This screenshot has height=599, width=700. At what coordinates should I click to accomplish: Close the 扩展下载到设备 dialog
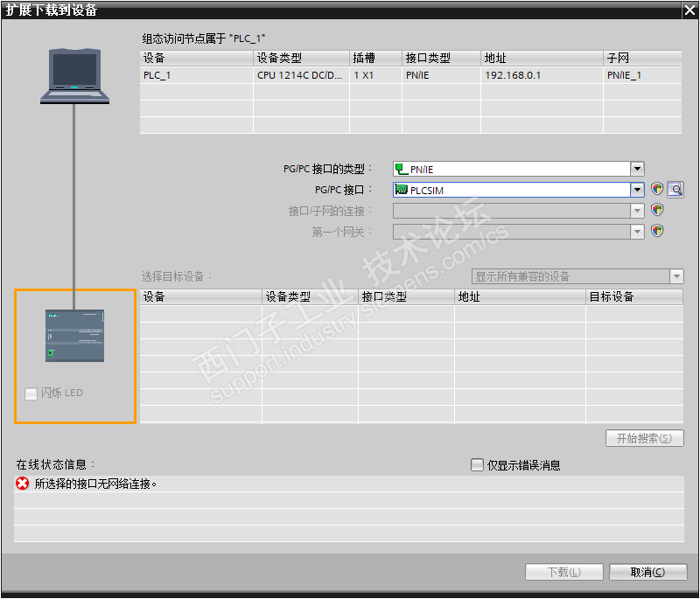click(x=689, y=10)
